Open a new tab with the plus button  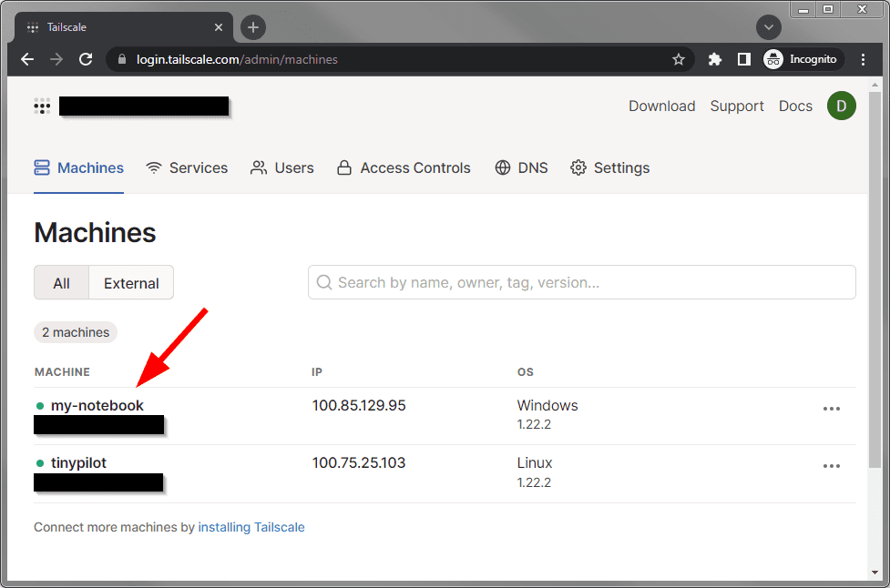[253, 27]
